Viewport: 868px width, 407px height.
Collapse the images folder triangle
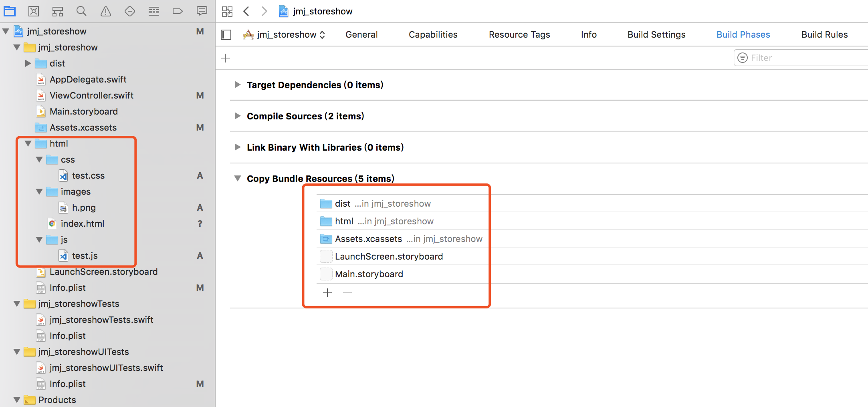tap(39, 191)
